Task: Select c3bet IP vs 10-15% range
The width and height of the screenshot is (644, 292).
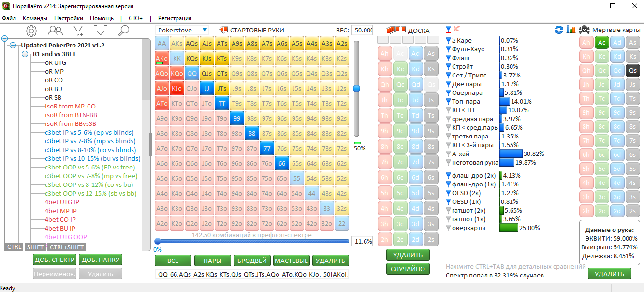Action: 93,158
